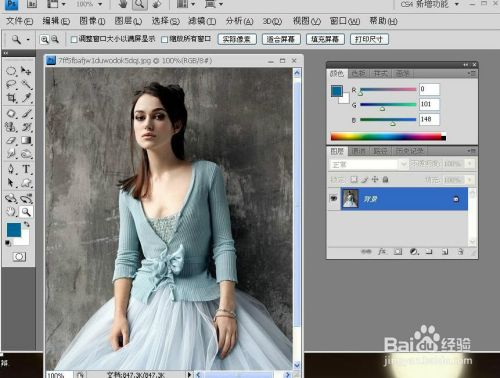
Task: Select the Custom Shape tool
Action: click(x=26, y=183)
